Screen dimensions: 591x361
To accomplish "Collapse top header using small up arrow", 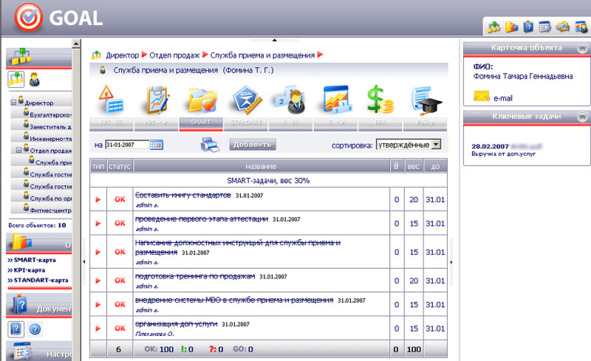I will click(274, 40).
